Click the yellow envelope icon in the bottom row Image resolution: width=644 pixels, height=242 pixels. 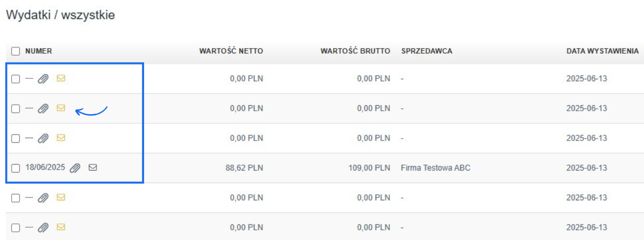point(61,227)
